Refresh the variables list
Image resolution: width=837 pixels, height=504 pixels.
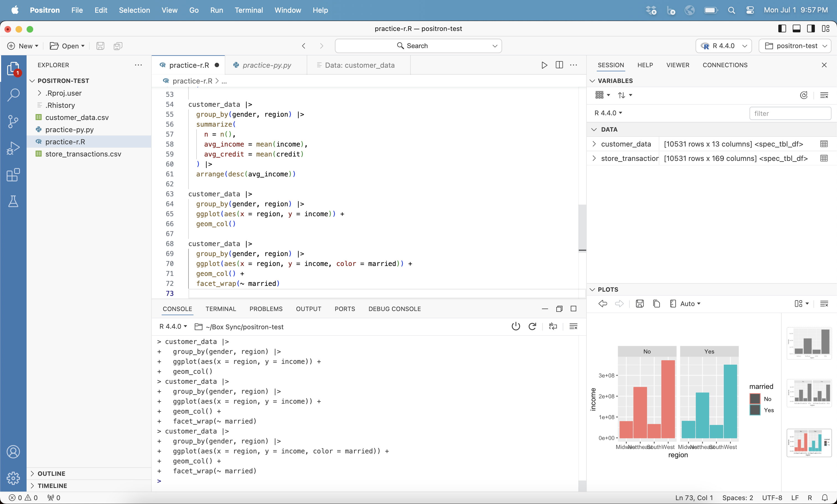(x=804, y=95)
